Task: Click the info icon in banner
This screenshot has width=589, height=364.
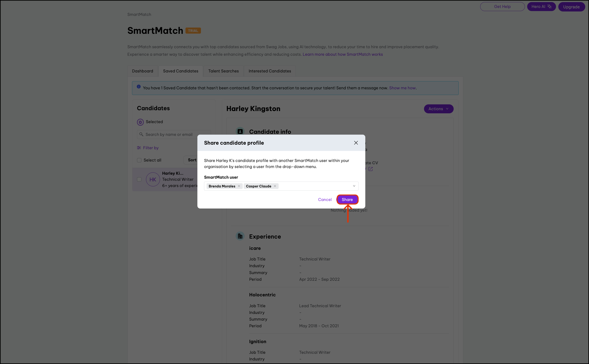Action: (x=139, y=87)
